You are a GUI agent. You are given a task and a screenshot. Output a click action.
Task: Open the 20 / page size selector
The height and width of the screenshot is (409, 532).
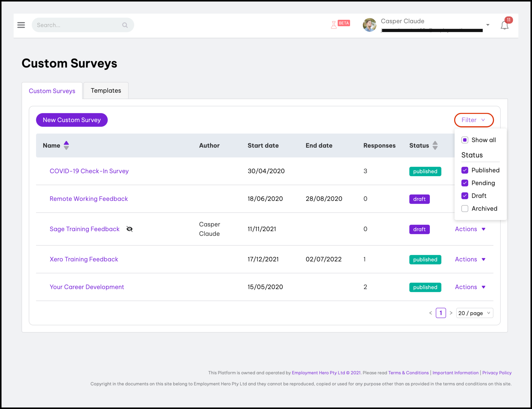click(x=474, y=313)
